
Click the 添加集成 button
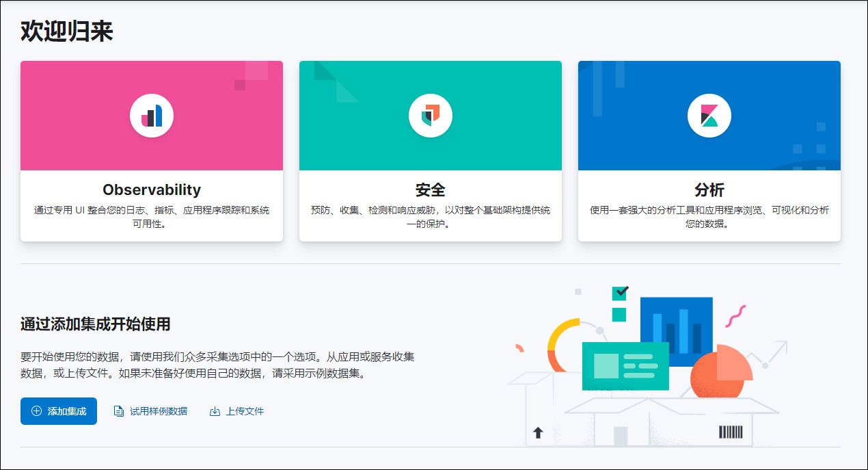pyautogui.click(x=59, y=411)
